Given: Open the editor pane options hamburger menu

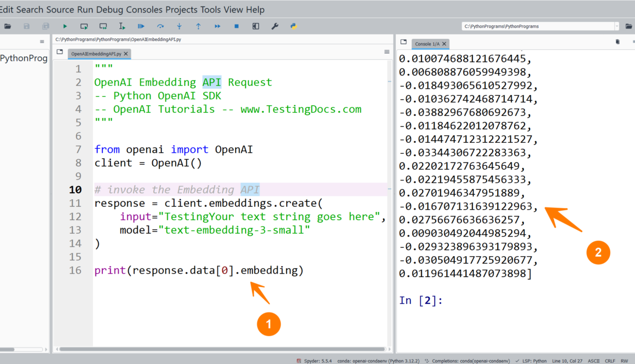Looking at the screenshot, I should point(386,52).
